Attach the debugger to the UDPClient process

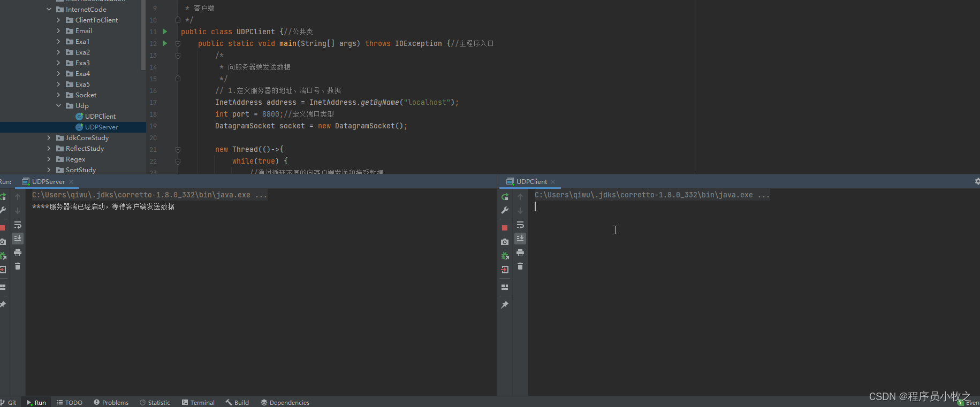505,256
